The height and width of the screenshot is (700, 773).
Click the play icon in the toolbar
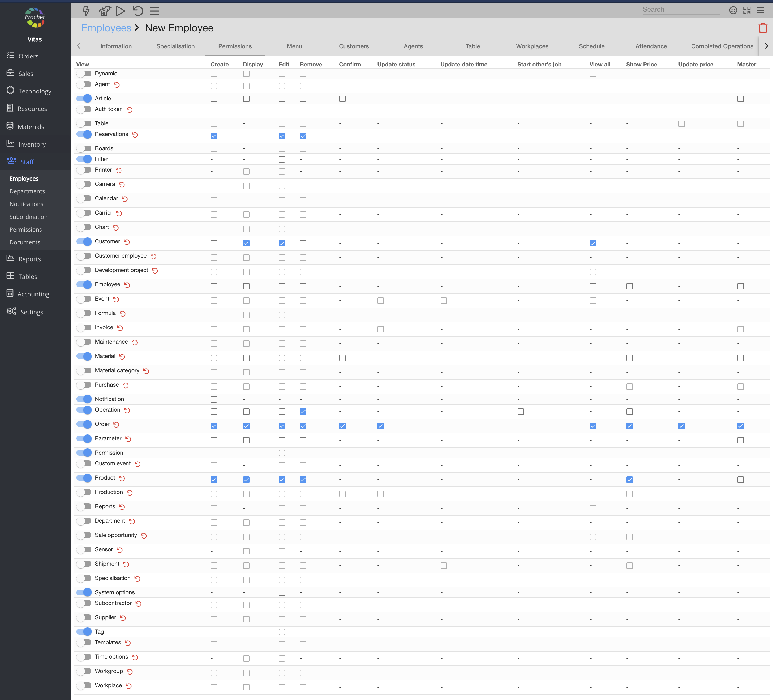tap(121, 11)
